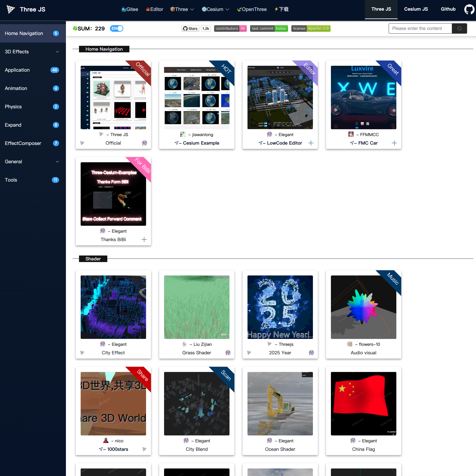Click the elephant icon on Official card footer

point(144,143)
